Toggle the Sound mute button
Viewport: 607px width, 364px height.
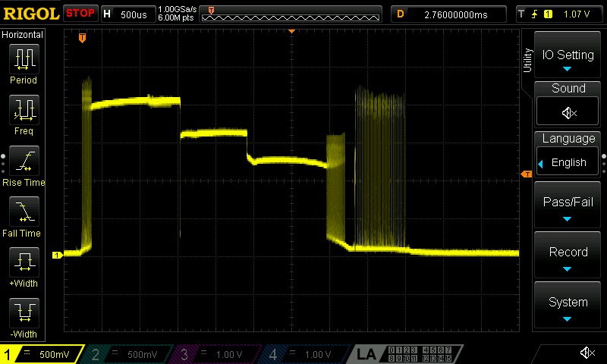point(568,111)
